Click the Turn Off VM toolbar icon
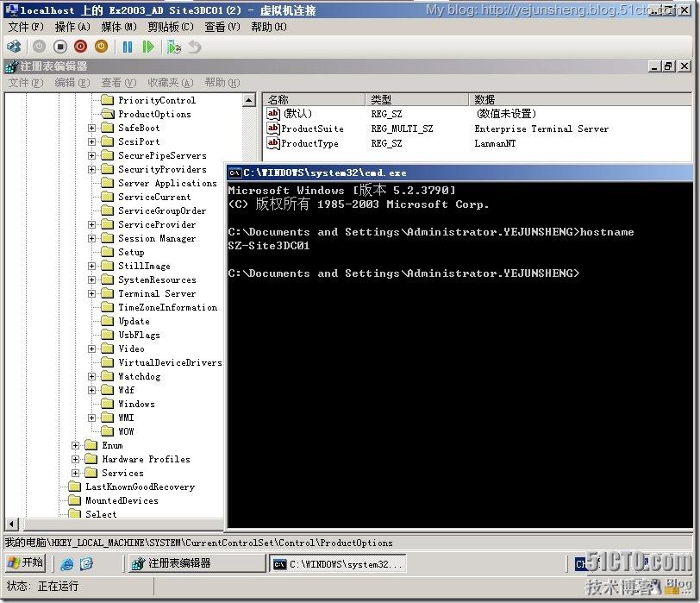The width and height of the screenshot is (700, 603). click(60, 47)
